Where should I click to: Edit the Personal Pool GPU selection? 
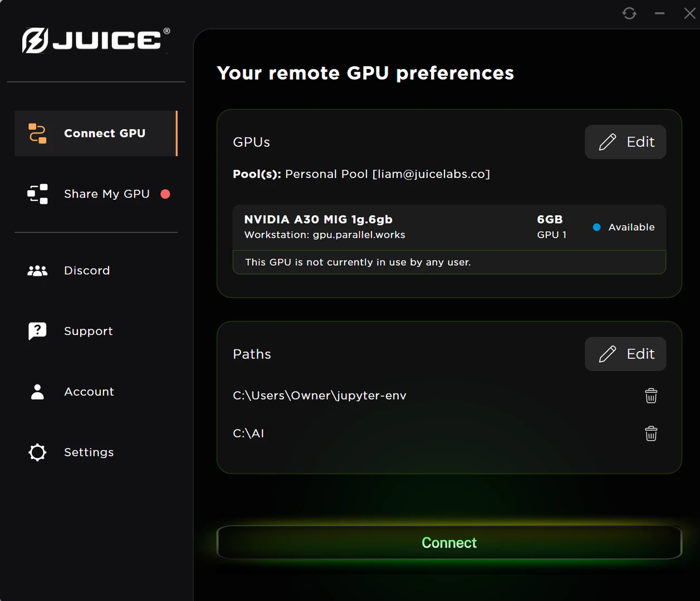click(625, 141)
